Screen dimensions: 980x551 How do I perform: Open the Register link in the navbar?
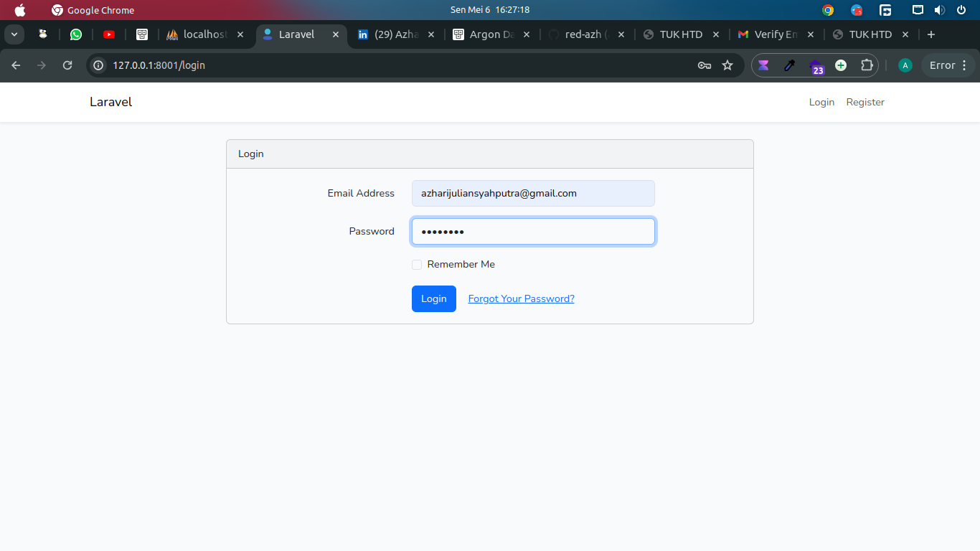click(x=865, y=102)
